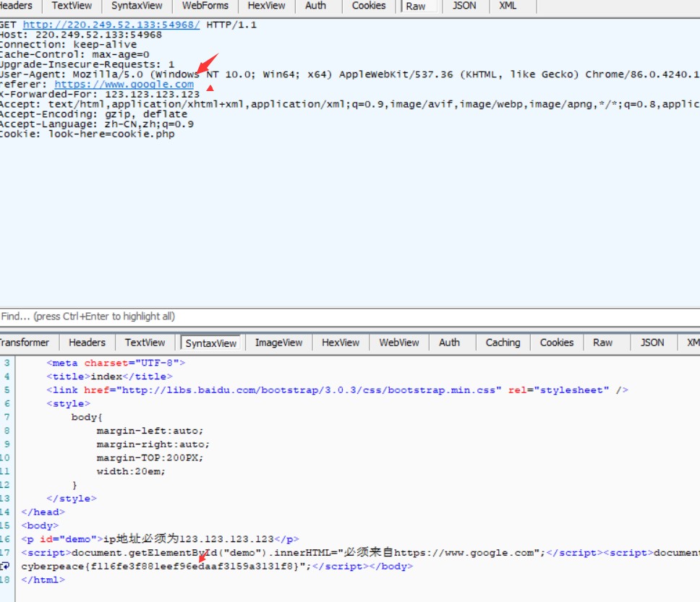Click the document.getElementById script line
700x602 pixels.
coord(360,552)
